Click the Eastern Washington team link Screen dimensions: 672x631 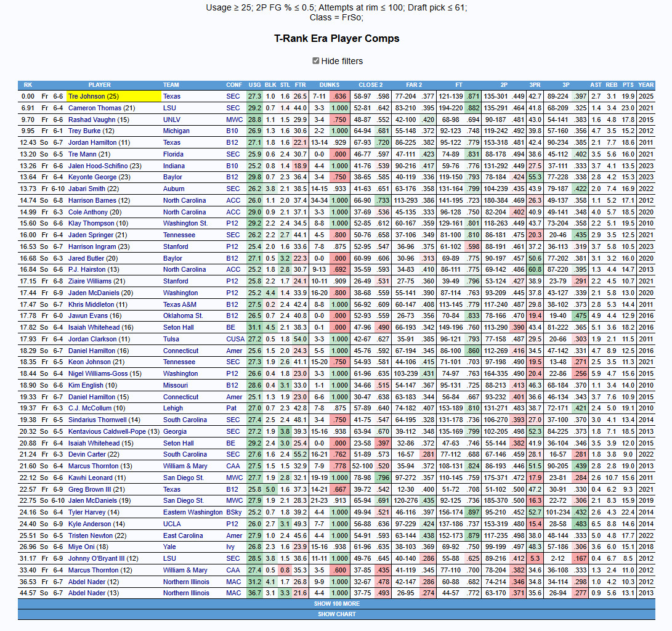click(193, 512)
